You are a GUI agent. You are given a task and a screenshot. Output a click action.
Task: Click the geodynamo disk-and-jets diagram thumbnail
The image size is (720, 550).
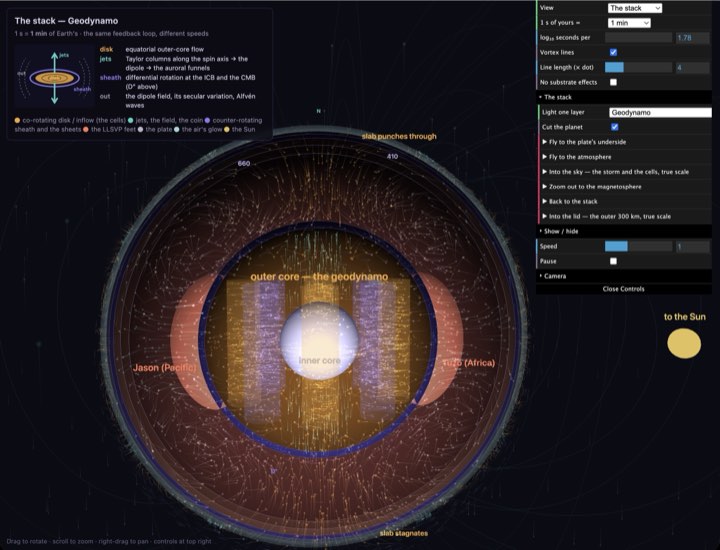54,76
